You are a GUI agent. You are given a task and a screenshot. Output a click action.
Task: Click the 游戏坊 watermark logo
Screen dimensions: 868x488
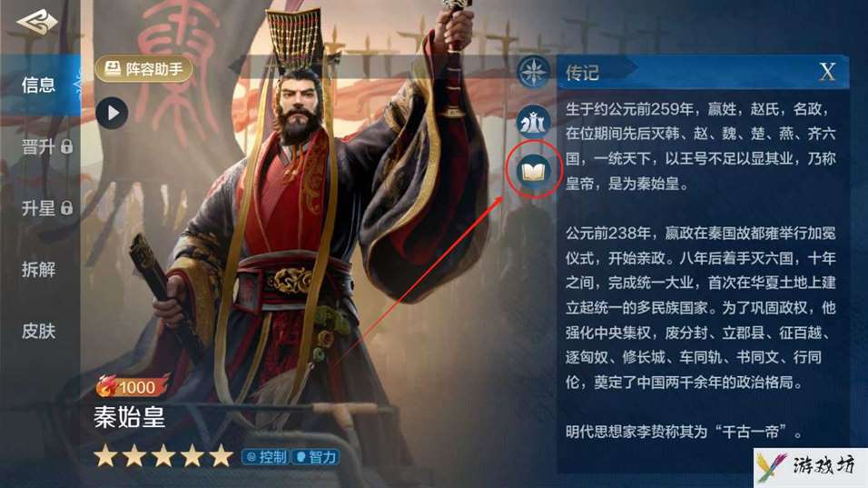point(811,467)
